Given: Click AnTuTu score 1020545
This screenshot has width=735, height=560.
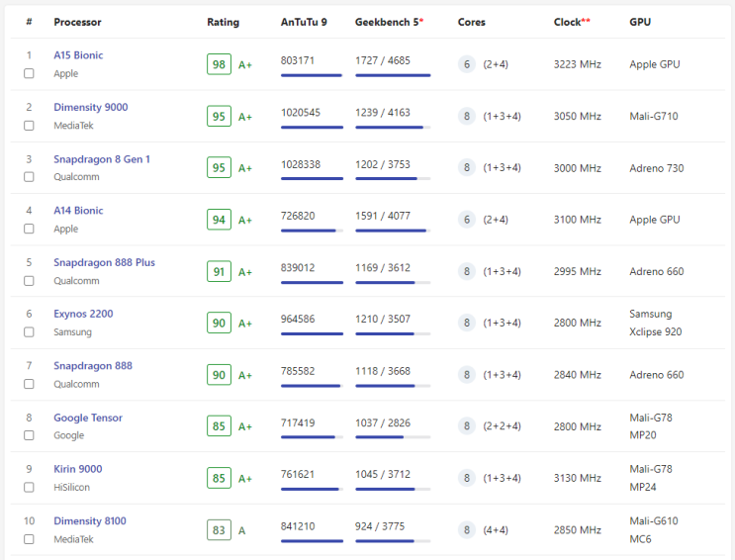Looking at the screenshot, I should pyautogui.click(x=301, y=113).
